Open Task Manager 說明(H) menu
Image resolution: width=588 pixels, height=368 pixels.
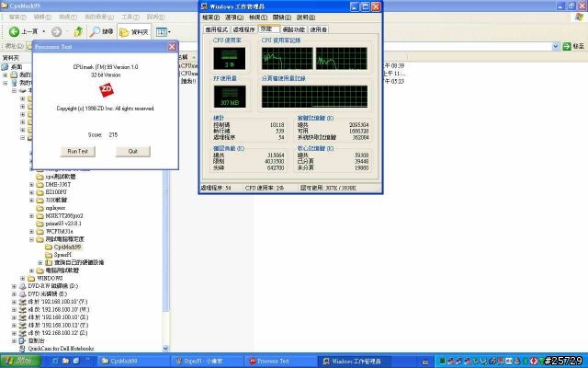pyautogui.click(x=306, y=17)
